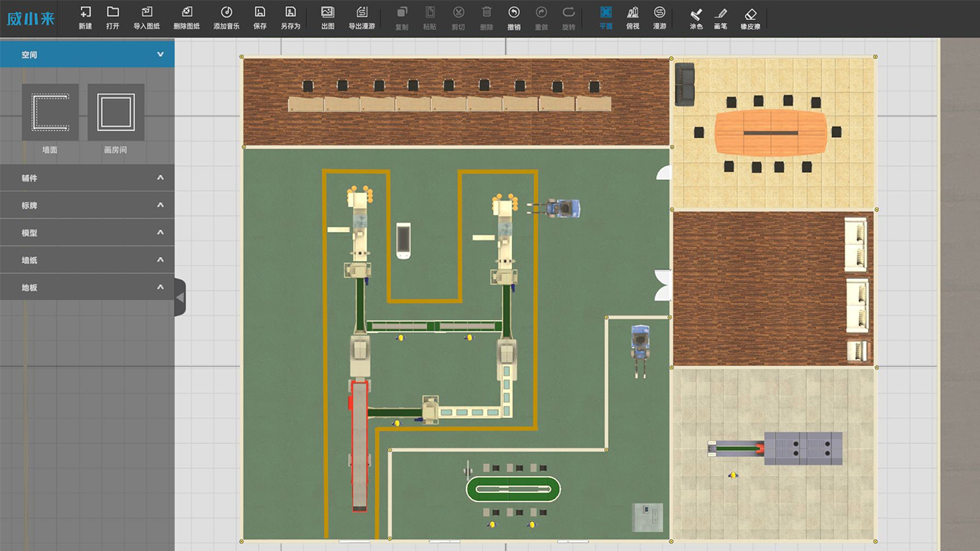Viewport: 980px width, 551px height.
Task: Click 出图 render image icon
Action: (328, 17)
